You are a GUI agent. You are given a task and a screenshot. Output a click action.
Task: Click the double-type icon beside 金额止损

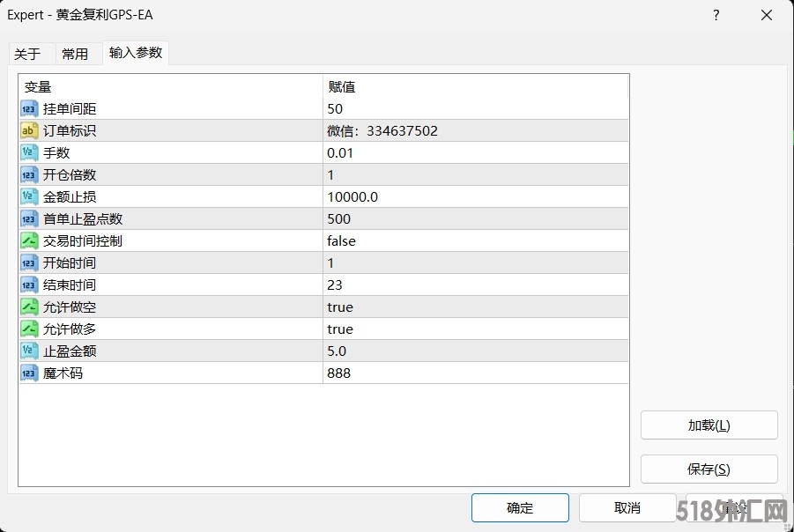(29, 197)
